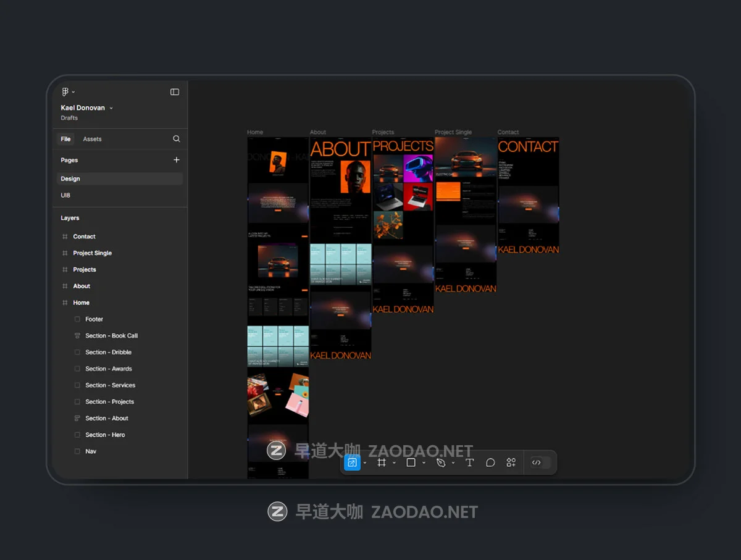Select the Rectangle shape tool
The width and height of the screenshot is (741, 560).
coord(411,462)
